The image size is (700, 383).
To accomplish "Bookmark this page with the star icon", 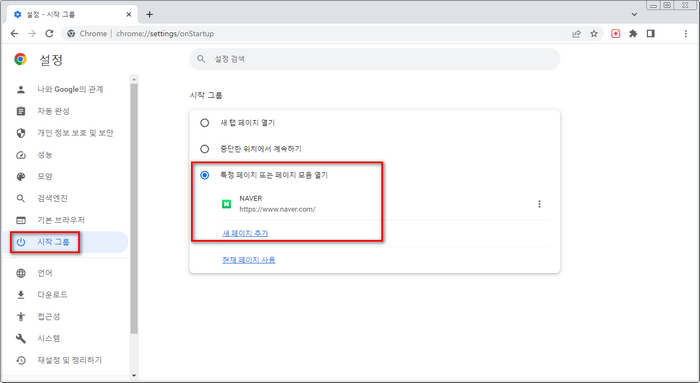I will point(594,33).
